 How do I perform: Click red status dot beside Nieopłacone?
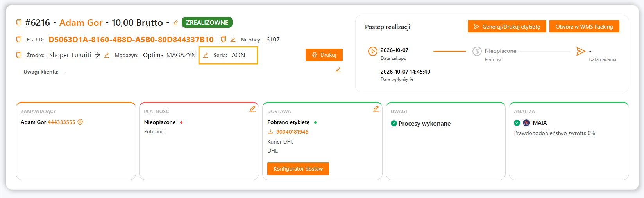(x=181, y=122)
